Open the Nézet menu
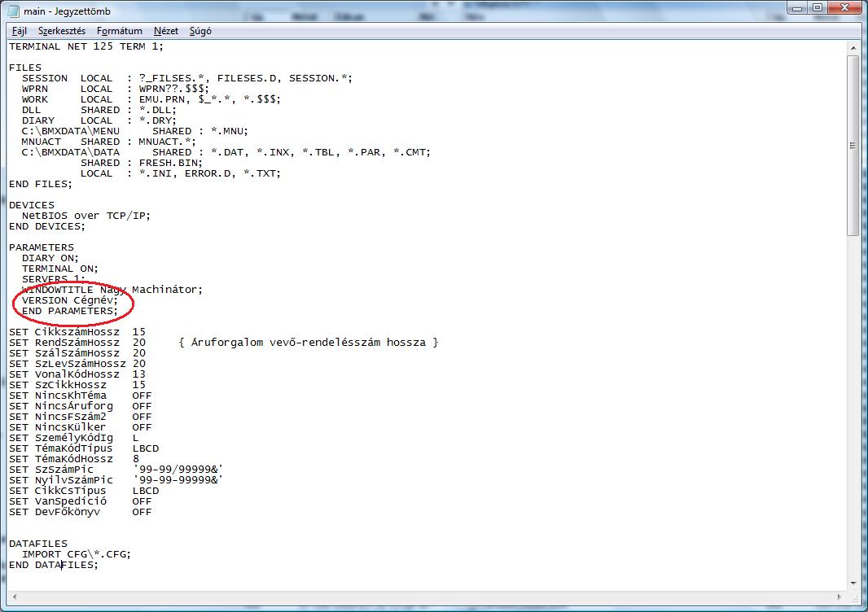Image resolution: width=868 pixels, height=612 pixels. click(166, 31)
